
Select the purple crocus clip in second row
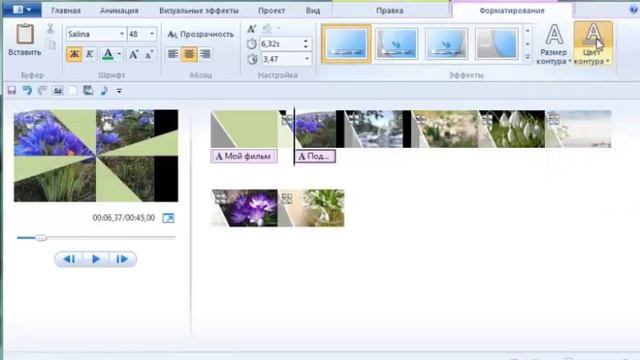tap(244, 208)
